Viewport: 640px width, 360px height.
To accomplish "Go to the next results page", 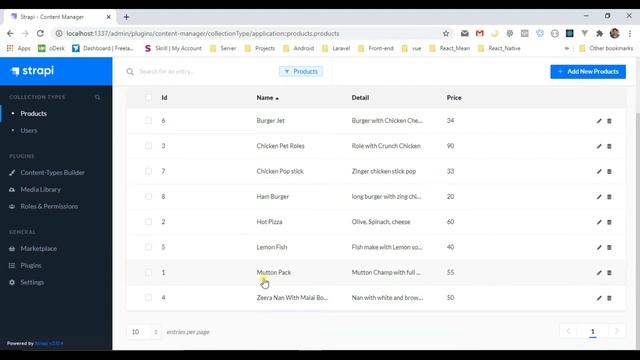I will pos(617,331).
